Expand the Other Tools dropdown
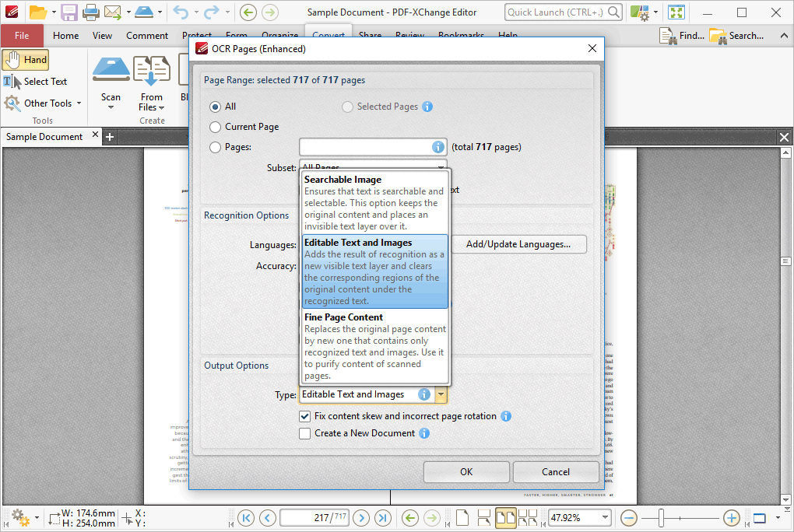 pyautogui.click(x=79, y=103)
